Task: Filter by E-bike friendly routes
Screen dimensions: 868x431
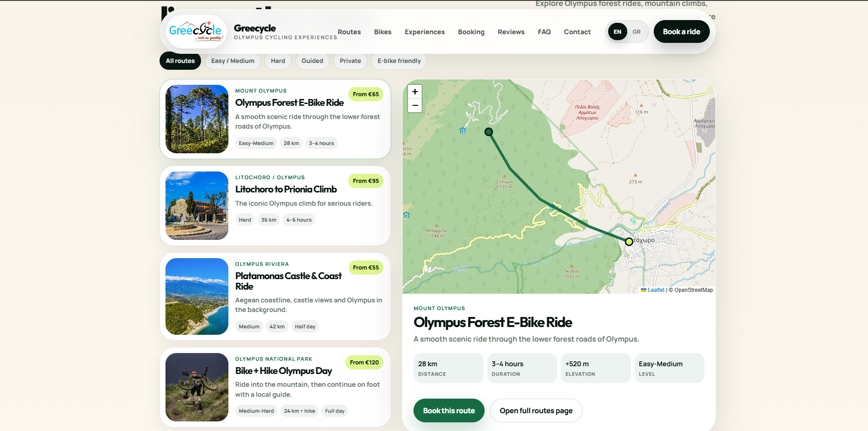Action: click(x=399, y=61)
